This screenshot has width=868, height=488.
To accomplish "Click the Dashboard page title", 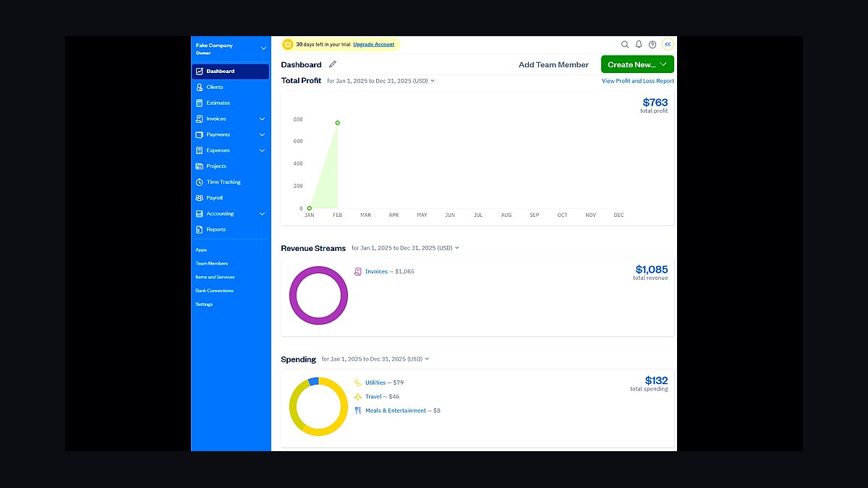I will pyautogui.click(x=301, y=64).
